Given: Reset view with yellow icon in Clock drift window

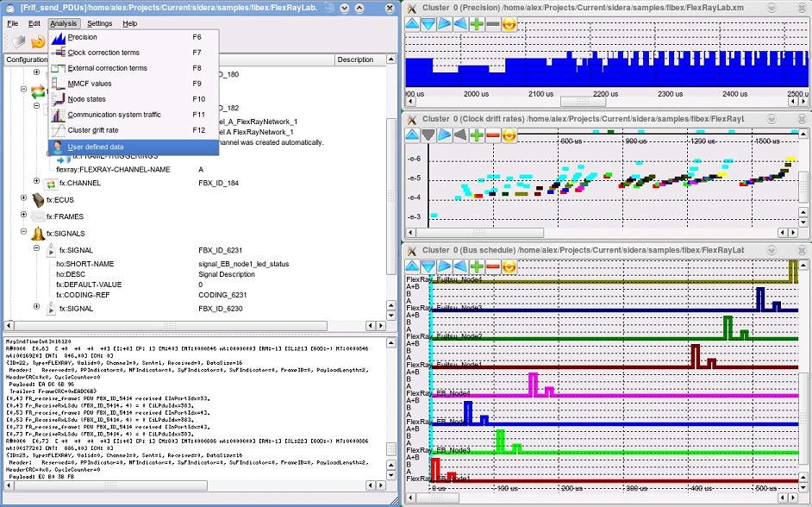Looking at the screenshot, I should point(509,135).
